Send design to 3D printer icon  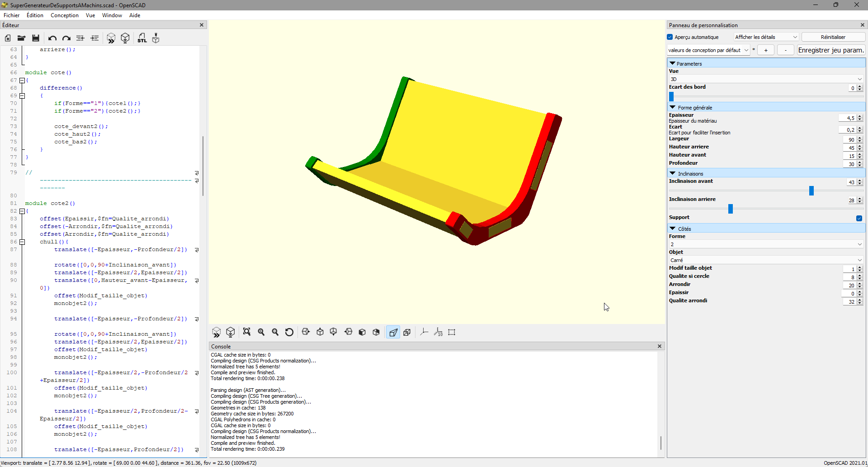(156, 38)
